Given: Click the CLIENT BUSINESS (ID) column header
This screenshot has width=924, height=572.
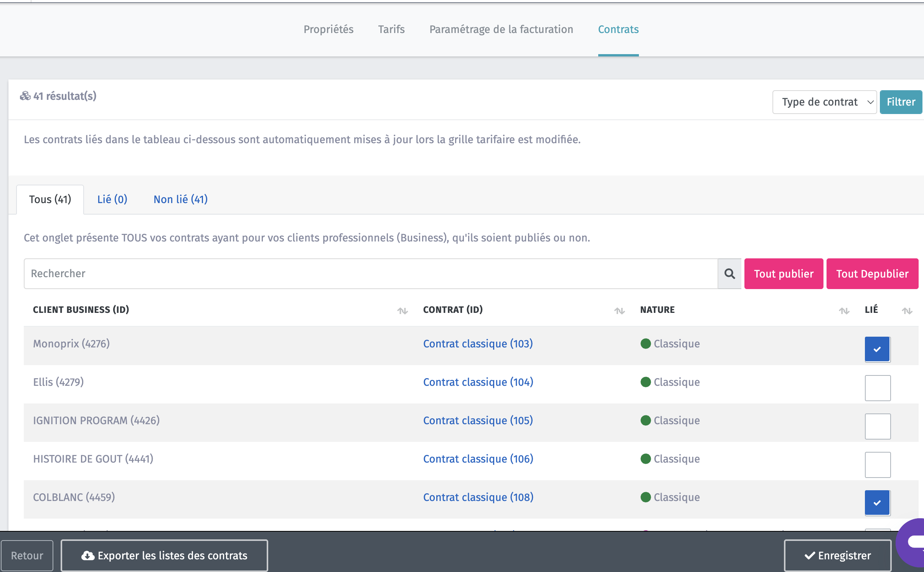Looking at the screenshot, I should pyautogui.click(x=81, y=310).
